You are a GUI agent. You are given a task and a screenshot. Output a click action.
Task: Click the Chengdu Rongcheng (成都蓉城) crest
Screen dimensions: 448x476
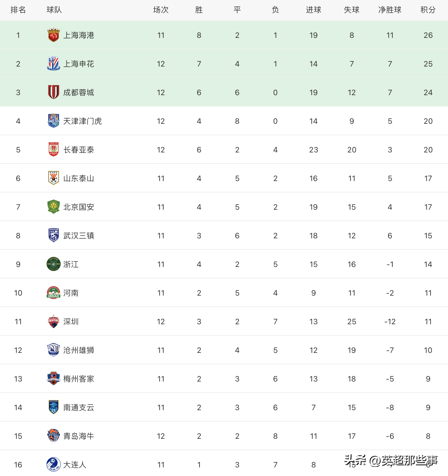coord(53,92)
